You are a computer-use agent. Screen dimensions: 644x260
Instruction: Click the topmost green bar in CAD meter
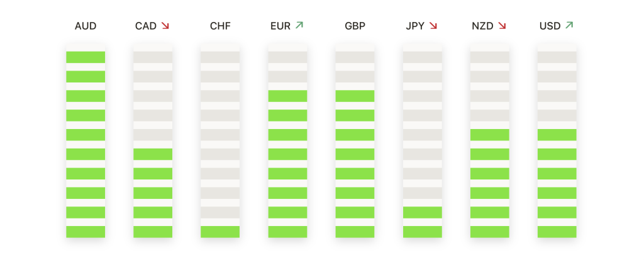(153, 154)
